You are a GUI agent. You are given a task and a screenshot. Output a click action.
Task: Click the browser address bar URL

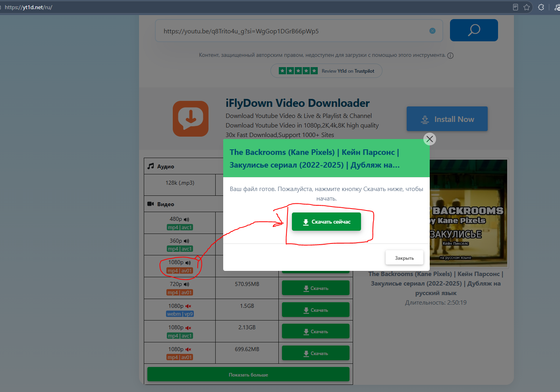pyautogui.click(x=29, y=7)
